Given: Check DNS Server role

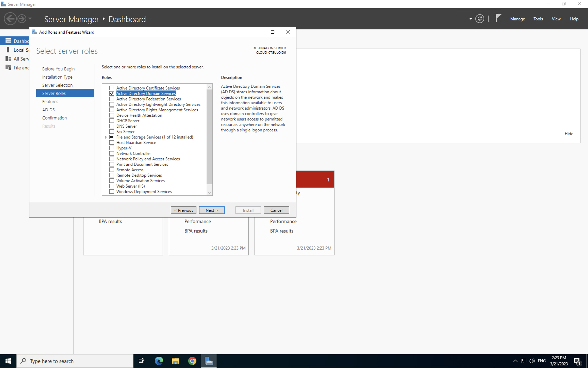Looking at the screenshot, I should 111,126.
